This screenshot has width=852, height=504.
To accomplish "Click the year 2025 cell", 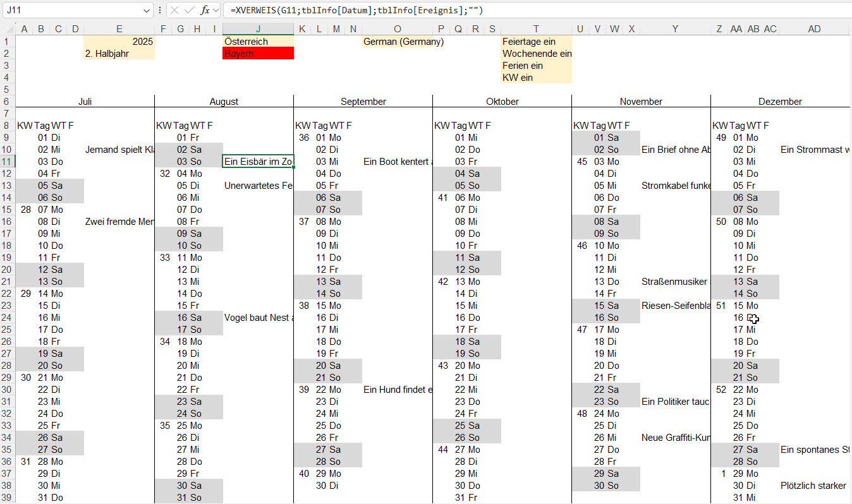I will coord(119,42).
